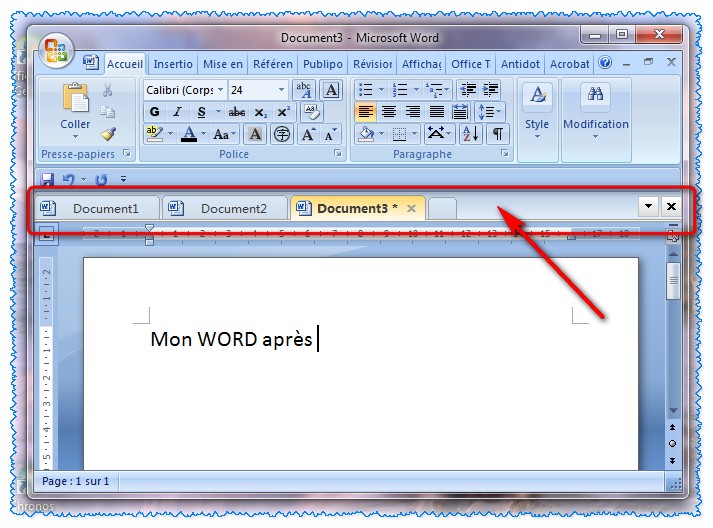
Task: Sort text A to Z
Action: coord(470,134)
